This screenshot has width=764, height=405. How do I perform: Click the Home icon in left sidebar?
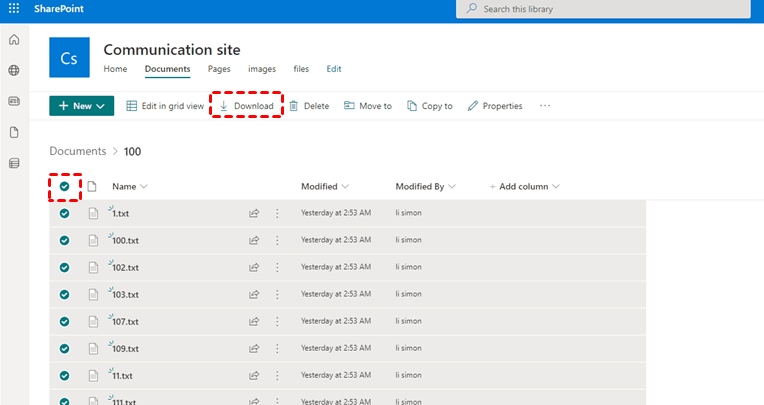14,39
